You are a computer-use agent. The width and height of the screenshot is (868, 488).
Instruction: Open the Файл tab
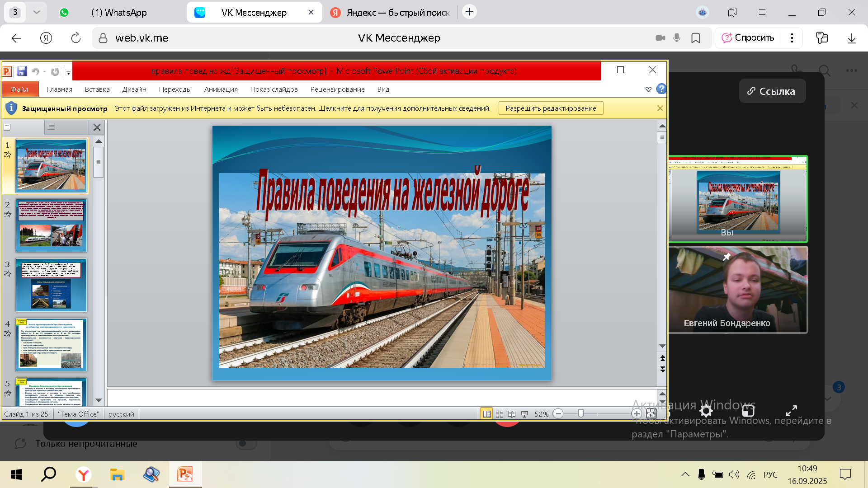tap(20, 89)
